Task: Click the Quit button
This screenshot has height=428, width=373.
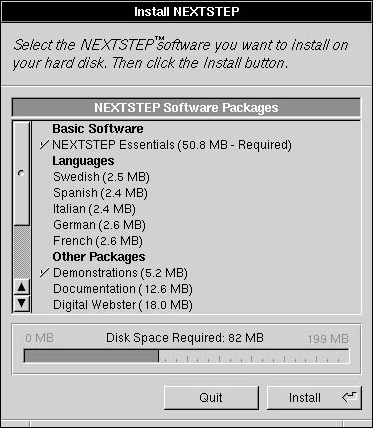Action: pyautogui.click(x=211, y=397)
